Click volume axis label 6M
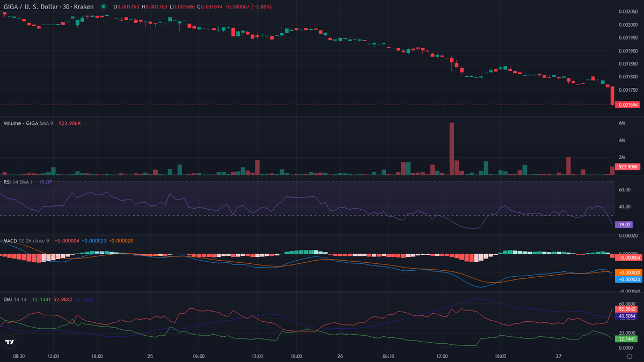This screenshot has width=644, height=362. click(x=621, y=123)
